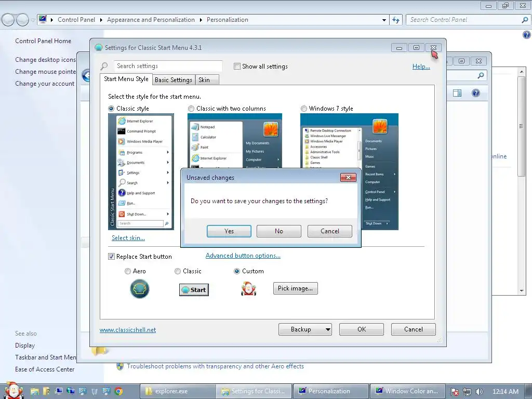The height and width of the screenshot is (399, 532).
Task: Choose the Aero start button radio
Action: click(x=128, y=271)
